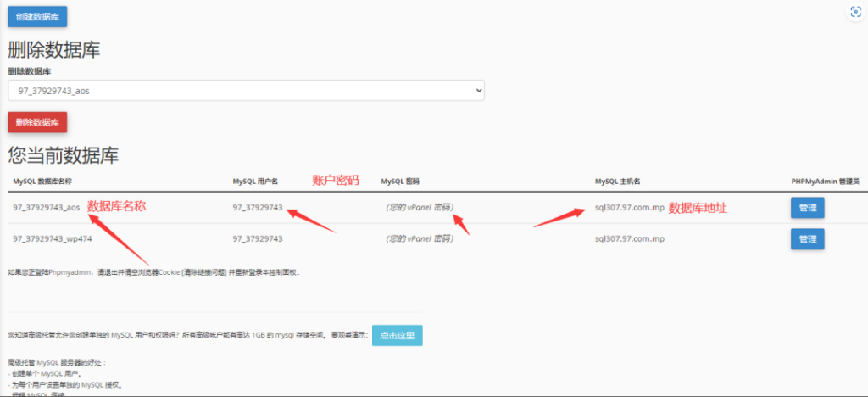
Task: Click the MySQL 用户名 column header
Action: click(256, 182)
